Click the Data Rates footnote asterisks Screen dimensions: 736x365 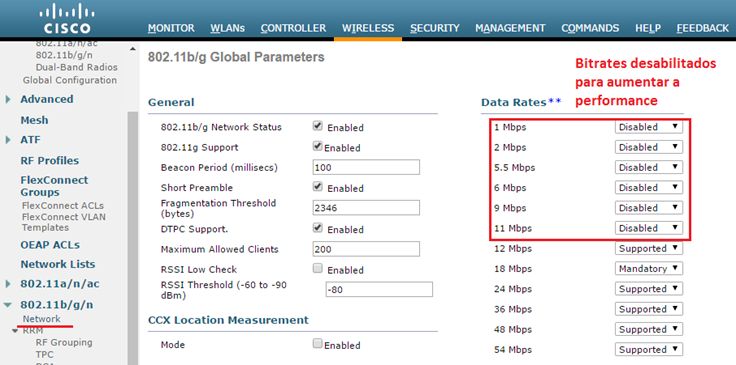click(x=555, y=101)
